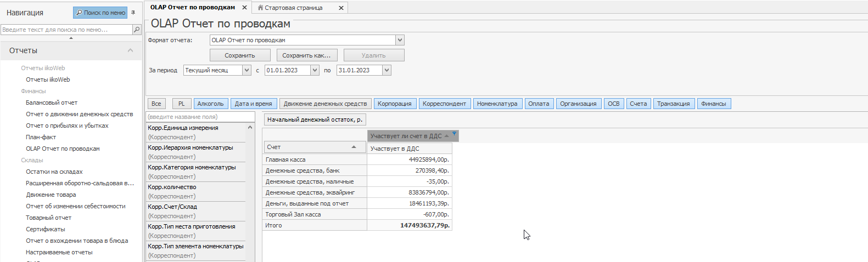The width and height of the screenshot is (868, 262).
Task: Collapse the Отчеты navigation section
Action: tap(130, 50)
